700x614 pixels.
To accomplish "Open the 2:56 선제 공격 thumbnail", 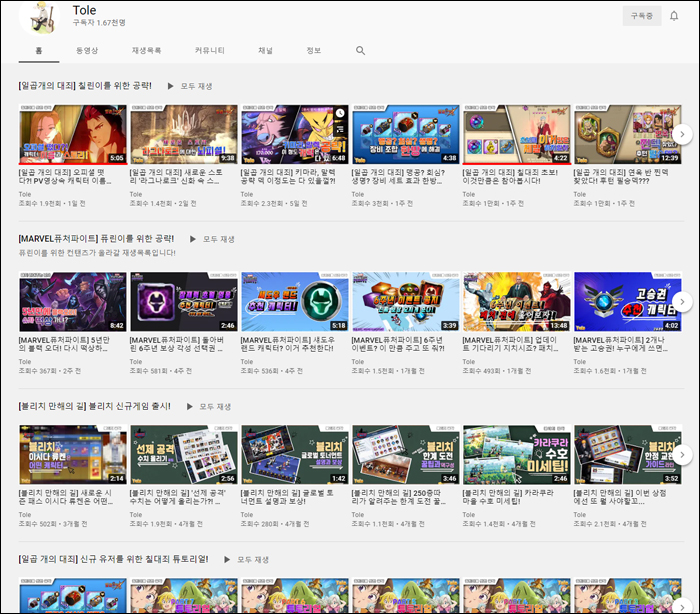I will (x=184, y=455).
